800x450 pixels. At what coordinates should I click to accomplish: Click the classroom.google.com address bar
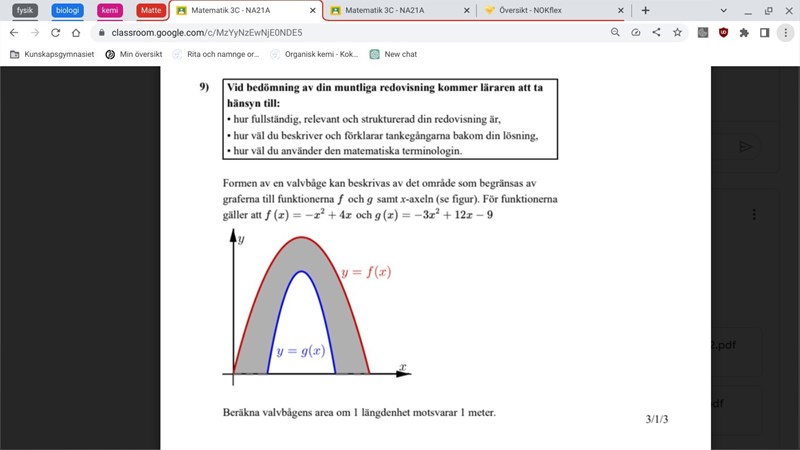300,32
